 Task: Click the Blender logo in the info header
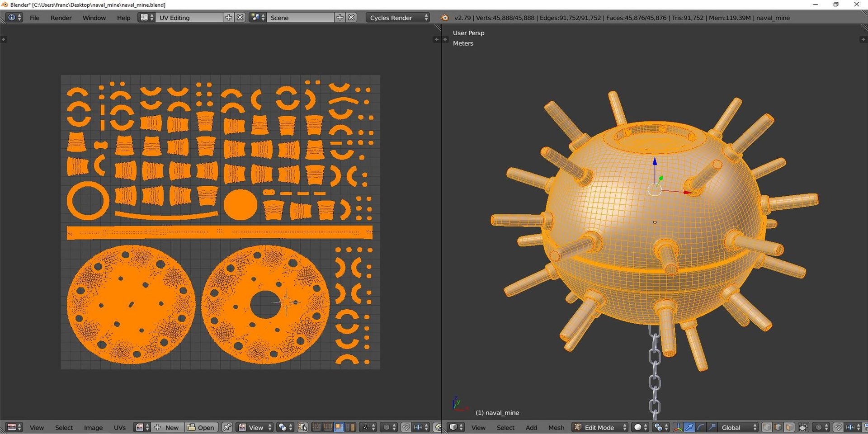tap(444, 18)
